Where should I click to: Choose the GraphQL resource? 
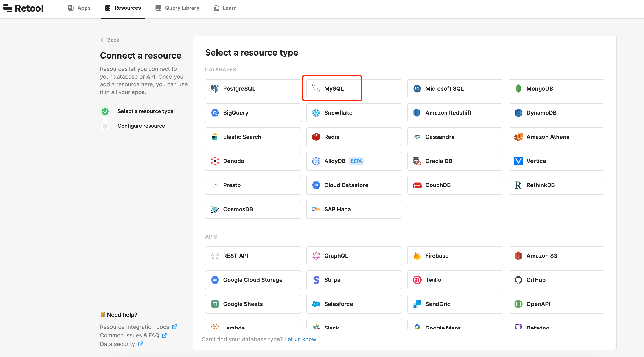point(354,256)
